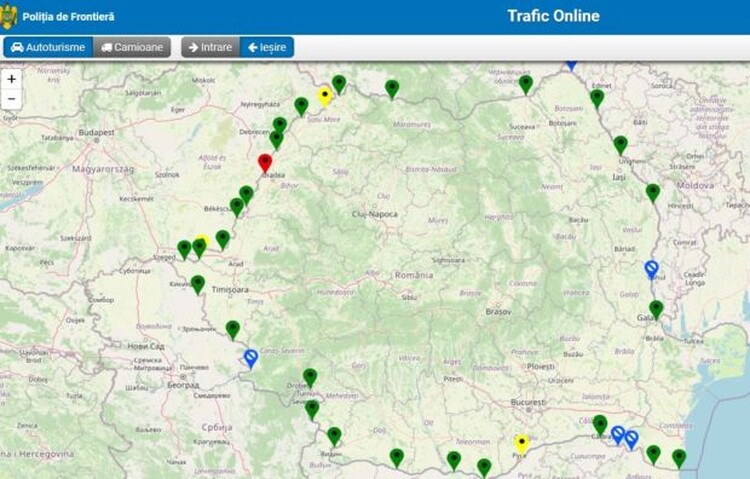Zoom out on the map
750x479 pixels.
11,98
